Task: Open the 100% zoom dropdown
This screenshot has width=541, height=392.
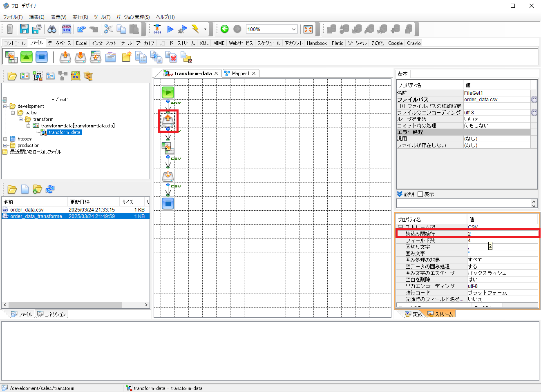Action: 293,29
